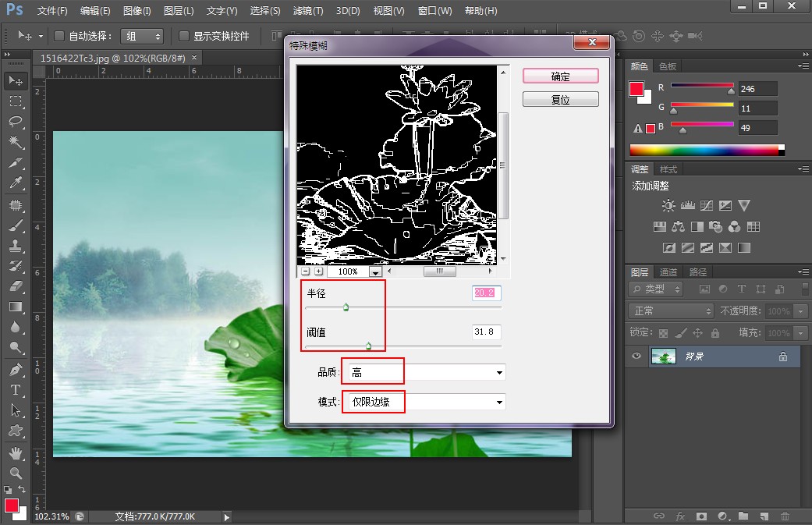
Task: Open the 品质 quality dropdown
Action: (x=424, y=373)
